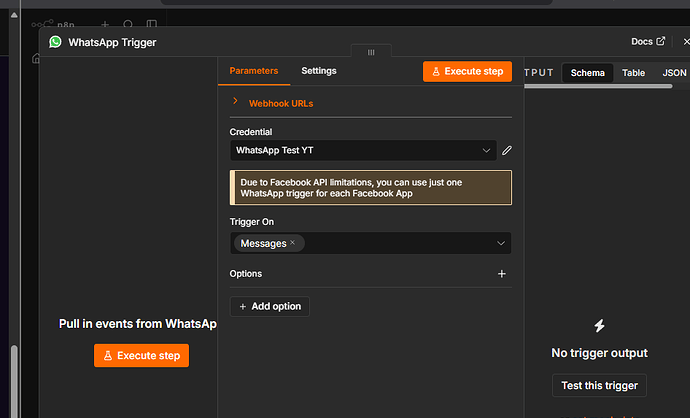Click the Add option button
This screenshot has width=690, height=418.
pyautogui.click(x=270, y=306)
